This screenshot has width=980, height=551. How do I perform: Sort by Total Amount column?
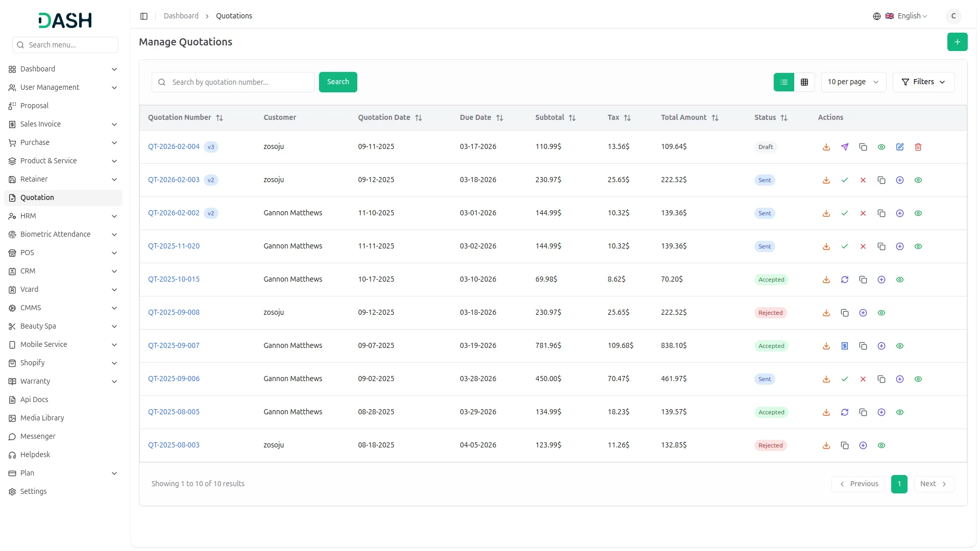pyautogui.click(x=690, y=117)
